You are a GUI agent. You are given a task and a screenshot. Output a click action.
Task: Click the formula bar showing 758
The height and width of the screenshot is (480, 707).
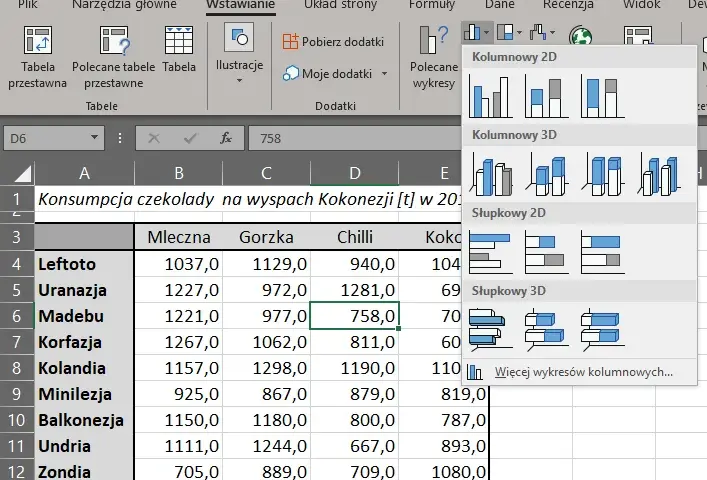point(355,138)
